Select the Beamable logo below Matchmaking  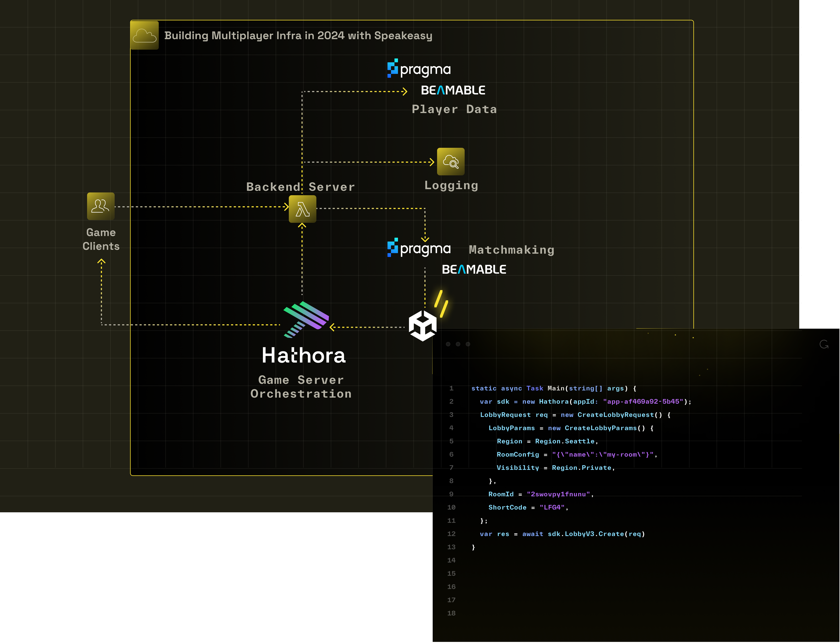(x=474, y=269)
